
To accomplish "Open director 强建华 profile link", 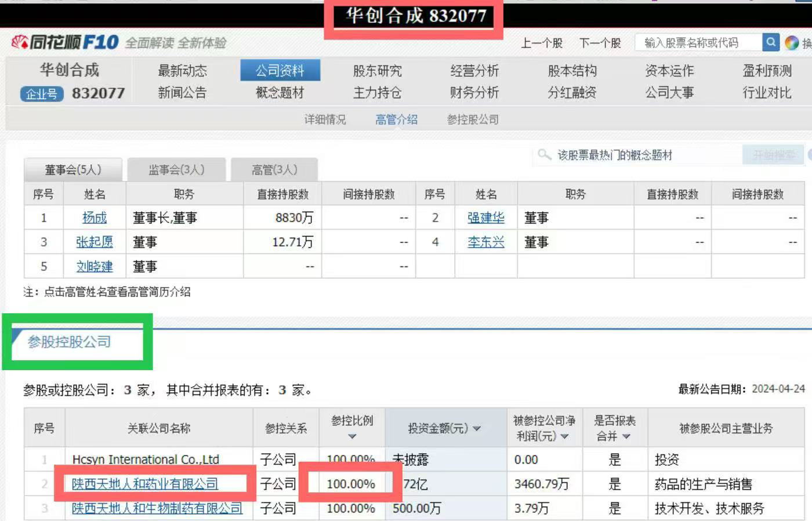I will (x=486, y=218).
